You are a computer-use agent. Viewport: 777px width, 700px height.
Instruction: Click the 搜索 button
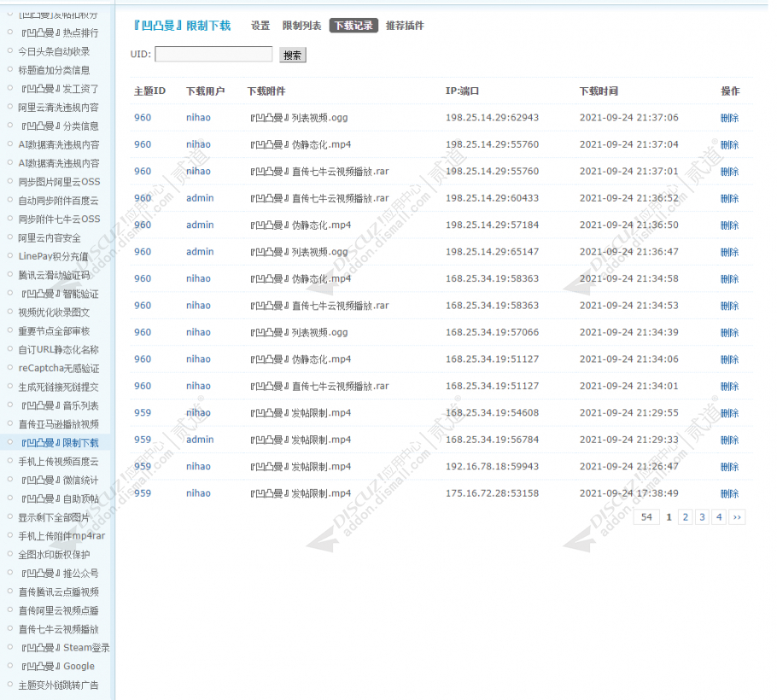(x=292, y=55)
